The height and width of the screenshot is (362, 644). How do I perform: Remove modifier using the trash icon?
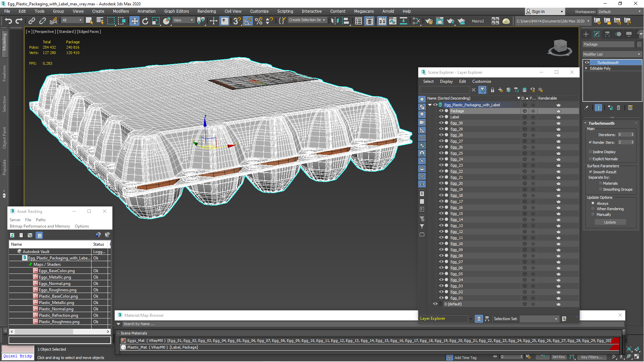click(x=619, y=108)
